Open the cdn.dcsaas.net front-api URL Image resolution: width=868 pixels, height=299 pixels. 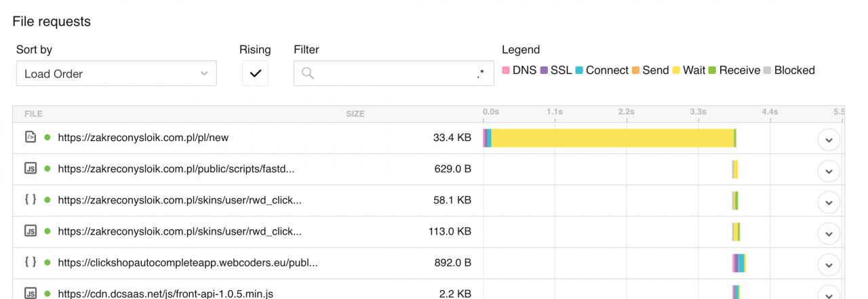pos(165,294)
